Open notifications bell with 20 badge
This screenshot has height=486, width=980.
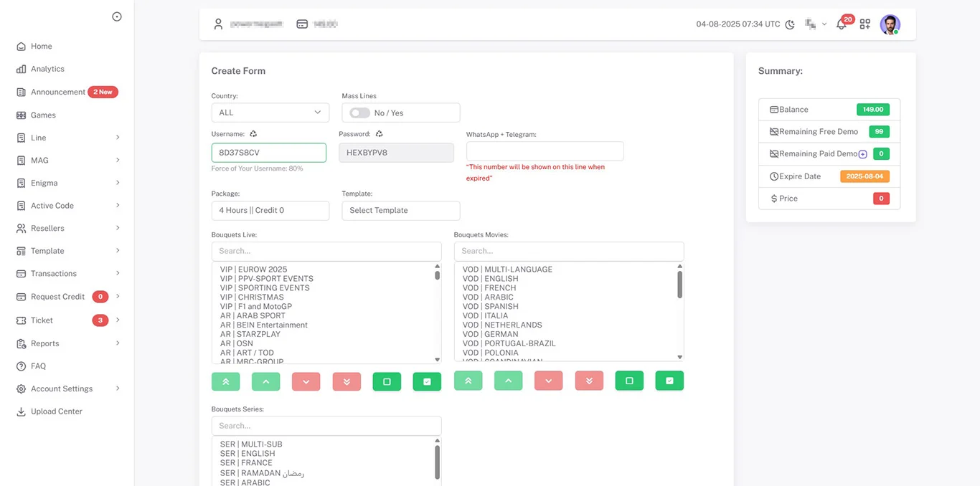coord(842,24)
